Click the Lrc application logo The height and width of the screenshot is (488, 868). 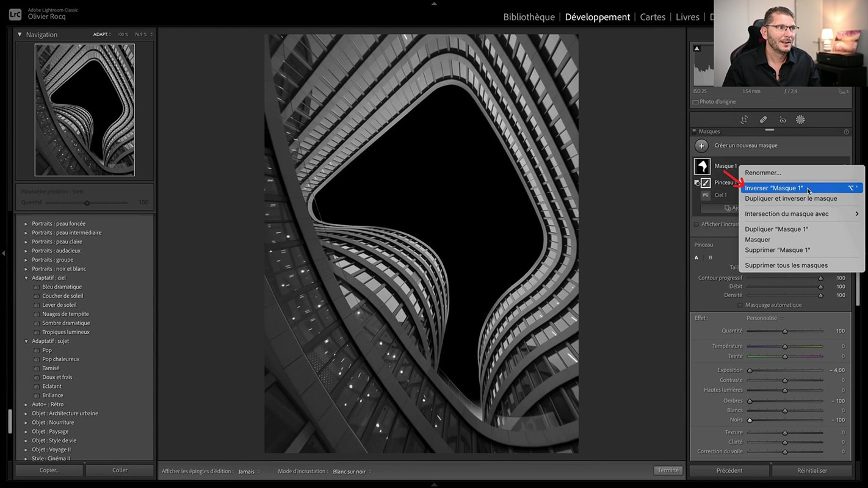15,13
